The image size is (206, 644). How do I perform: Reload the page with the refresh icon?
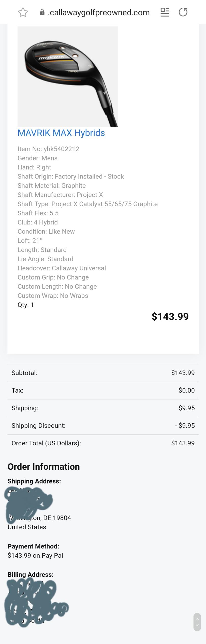click(x=183, y=12)
